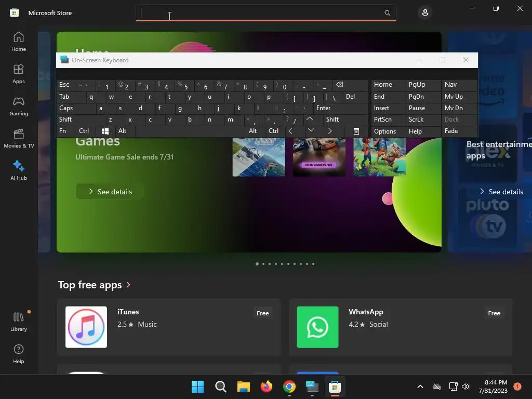Click the Free button for WhatsApp
This screenshot has width=532, height=399.
click(x=494, y=313)
